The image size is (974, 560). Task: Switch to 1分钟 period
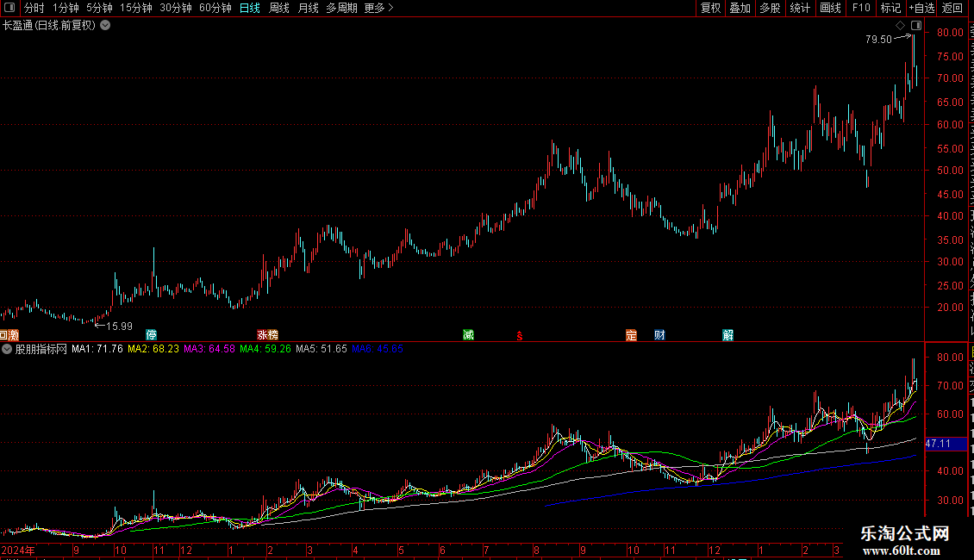66,8
